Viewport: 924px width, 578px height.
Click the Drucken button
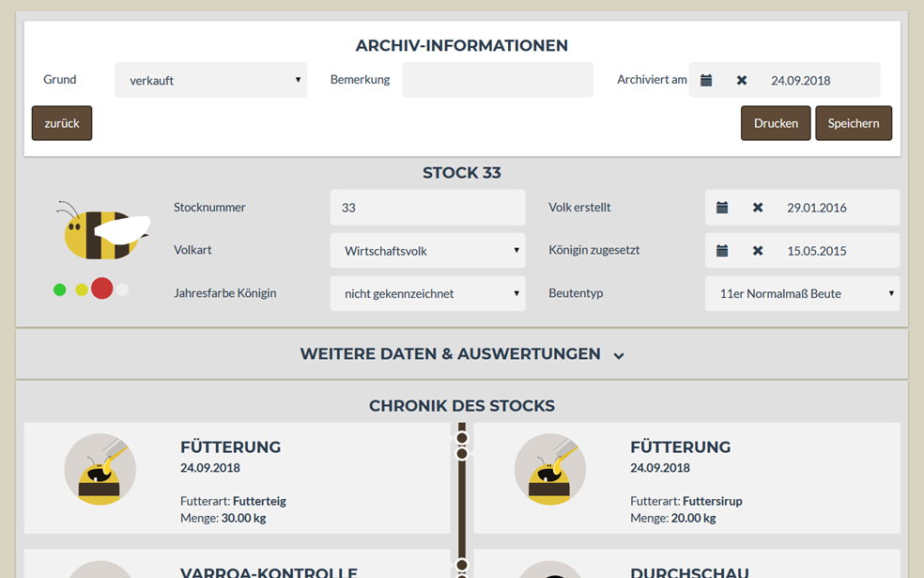pos(776,123)
